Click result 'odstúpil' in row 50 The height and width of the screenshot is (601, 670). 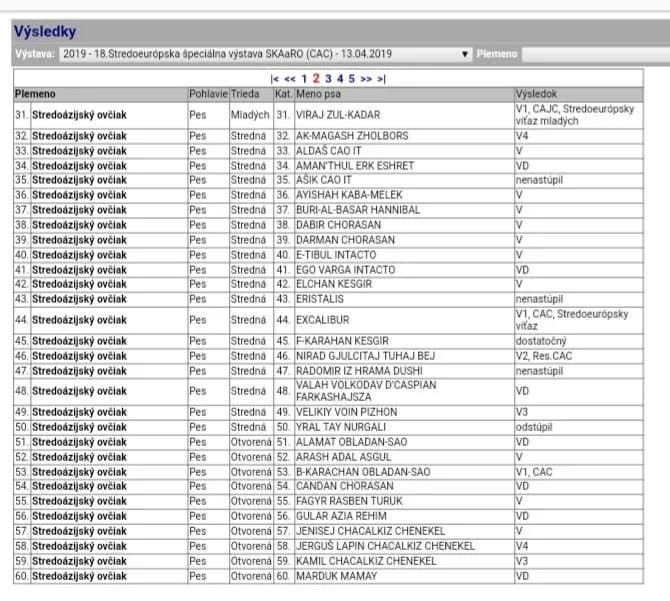tap(534, 427)
